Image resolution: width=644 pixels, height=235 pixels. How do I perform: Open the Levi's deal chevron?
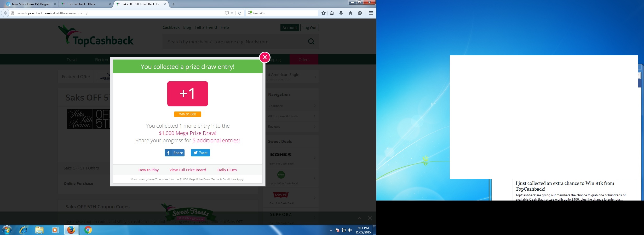tap(315, 198)
